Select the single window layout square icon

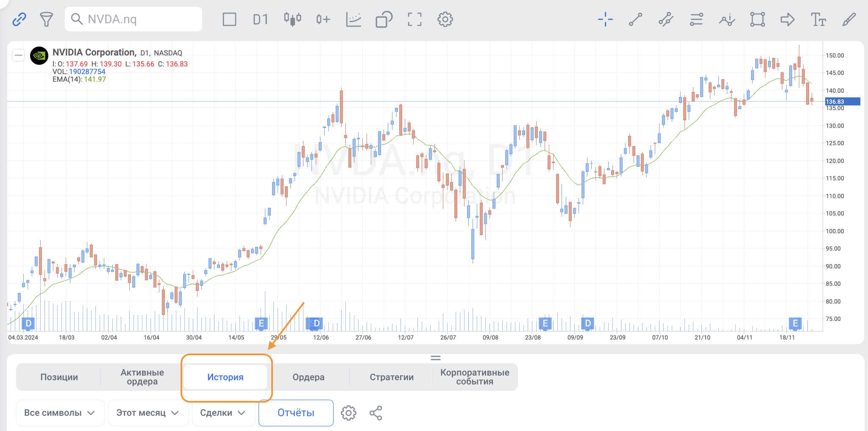click(x=229, y=19)
